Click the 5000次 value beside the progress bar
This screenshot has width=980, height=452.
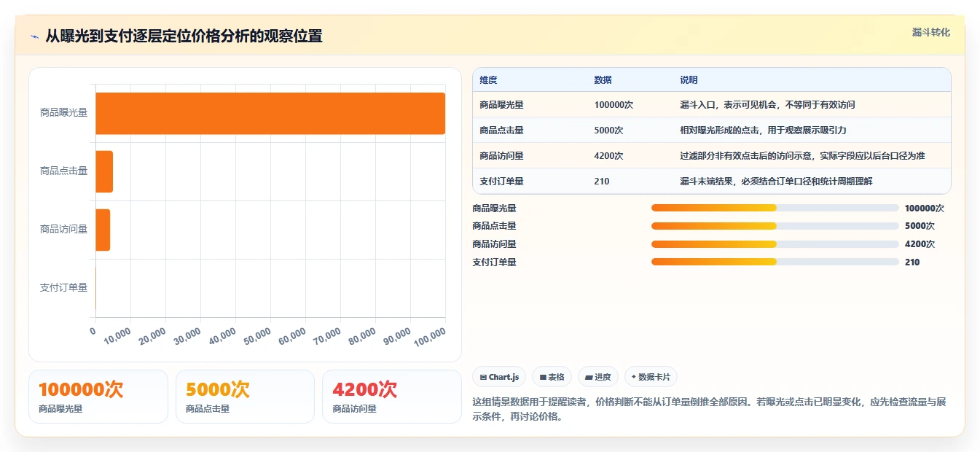coord(920,226)
